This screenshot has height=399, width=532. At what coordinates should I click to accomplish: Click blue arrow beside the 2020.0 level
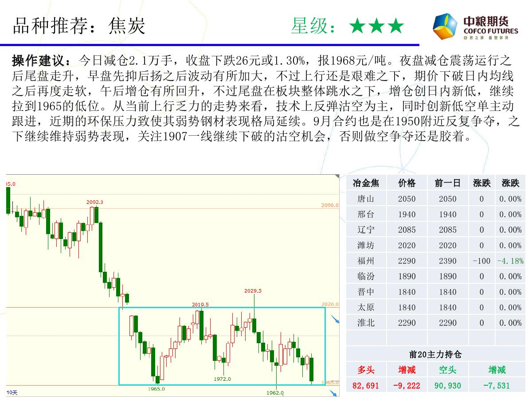336,320
